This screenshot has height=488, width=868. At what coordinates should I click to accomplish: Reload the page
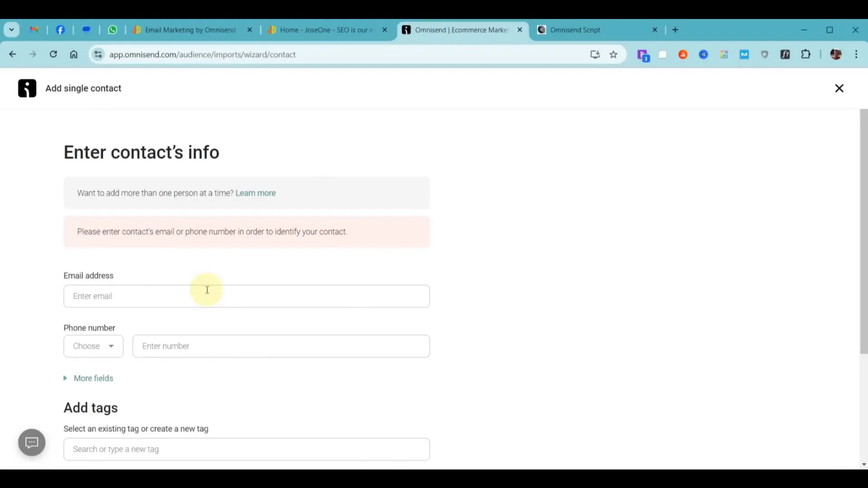pos(53,55)
